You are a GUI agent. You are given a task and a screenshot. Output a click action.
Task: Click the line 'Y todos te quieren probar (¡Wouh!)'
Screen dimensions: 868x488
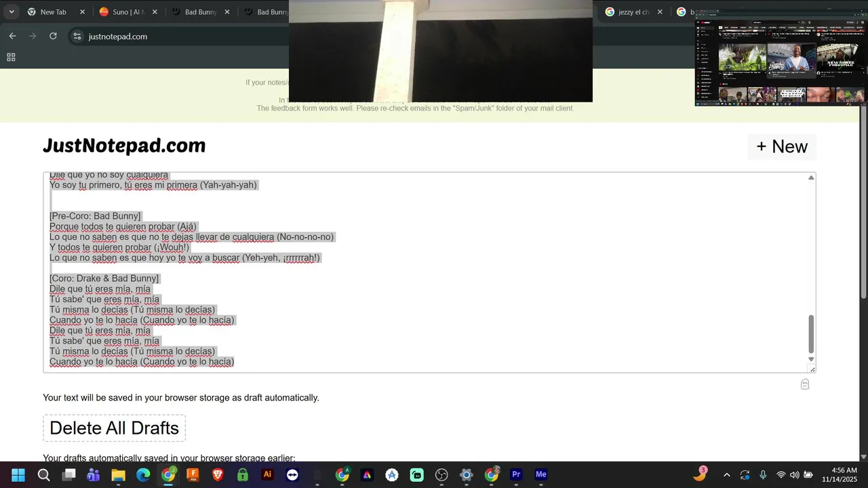pyautogui.click(x=119, y=247)
